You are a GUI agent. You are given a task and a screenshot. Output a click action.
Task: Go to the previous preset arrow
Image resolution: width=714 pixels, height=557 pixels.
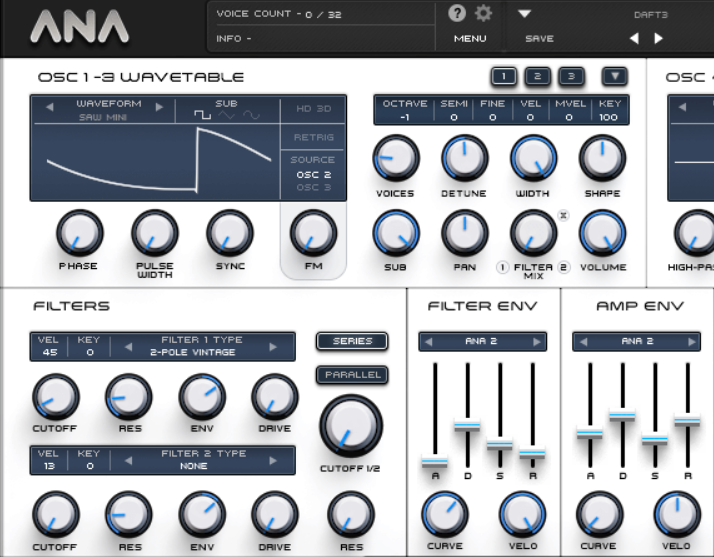(634, 39)
